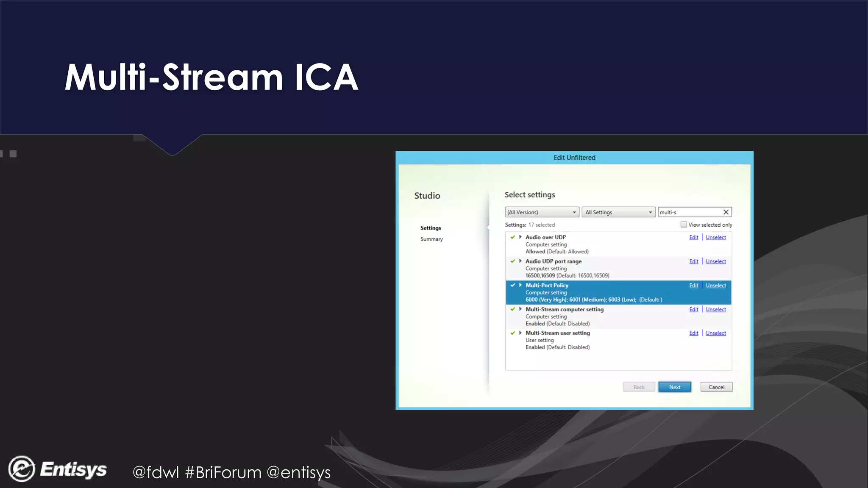The width and height of the screenshot is (868, 488).
Task: Select the Multi-Stream computer setting title
Action: (565, 309)
